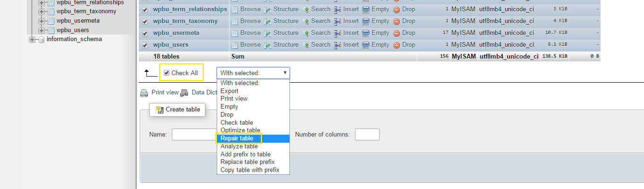
Task: Click Empty icon for wpbu_term_relationships row
Action: [366, 9]
